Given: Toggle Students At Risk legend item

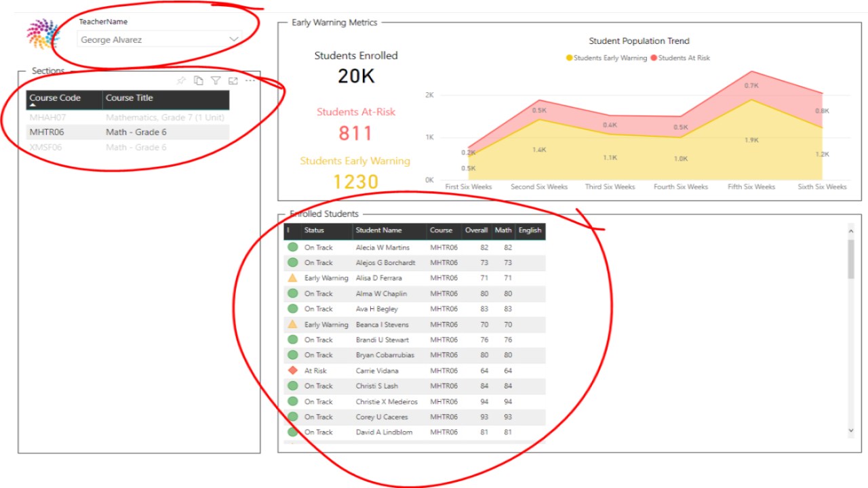Looking at the screenshot, I should 681,58.
